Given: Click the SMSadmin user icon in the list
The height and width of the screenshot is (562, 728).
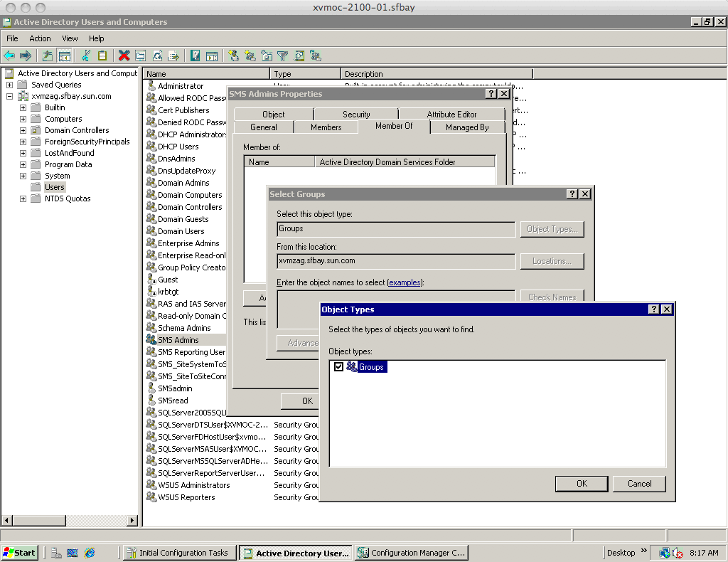Looking at the screenshot, I should pos(151,388).
